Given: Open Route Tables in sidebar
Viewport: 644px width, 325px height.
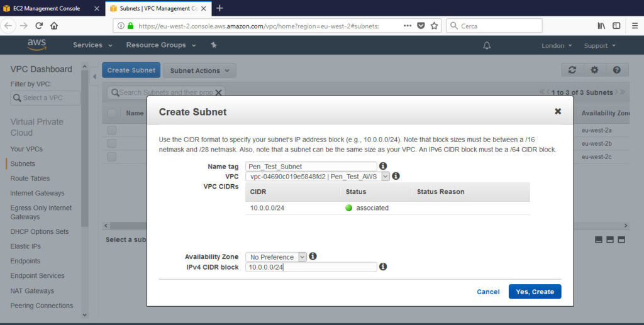Looking at the screenshot, I should click(x=30, y=179).
